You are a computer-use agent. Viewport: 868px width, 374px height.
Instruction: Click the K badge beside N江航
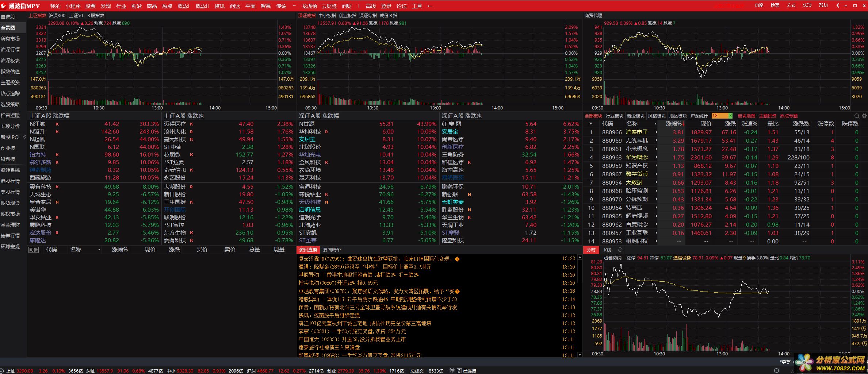click(57, 124)
